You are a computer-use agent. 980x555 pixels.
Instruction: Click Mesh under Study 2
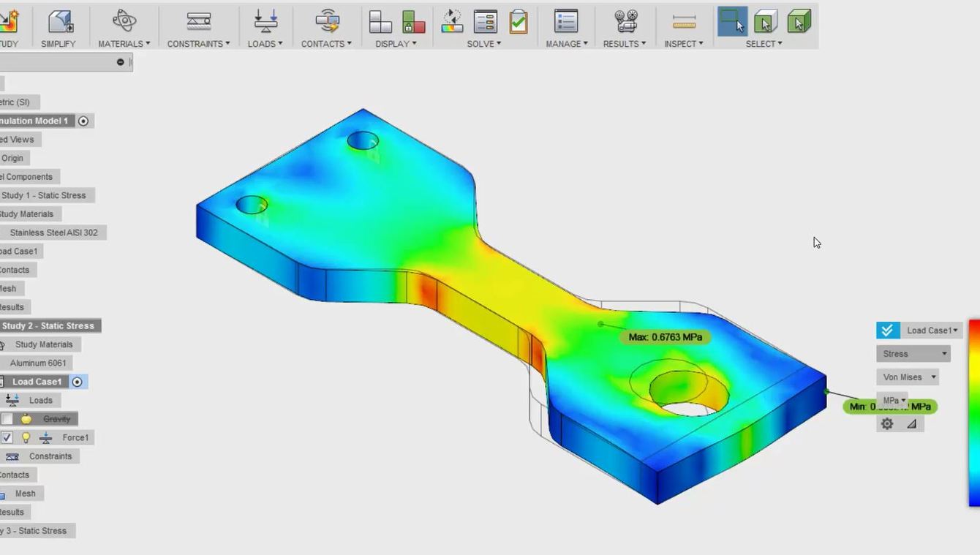[x=24, y=494]
